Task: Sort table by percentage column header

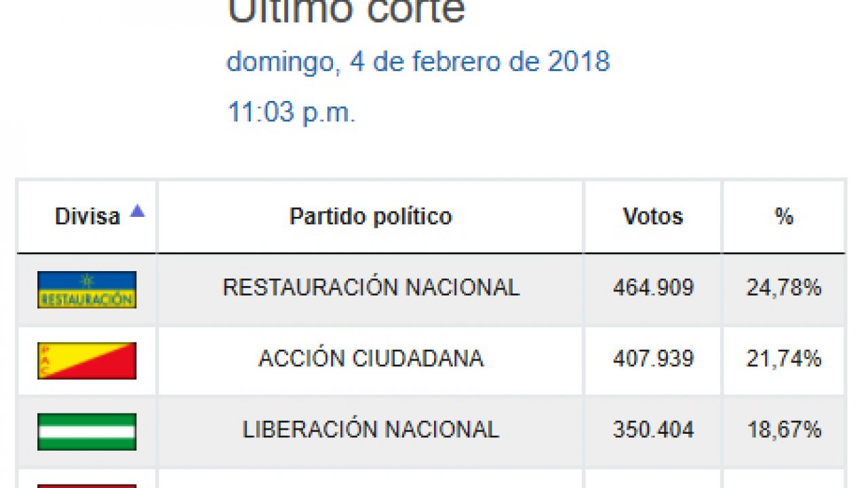Action: point(784,217)
